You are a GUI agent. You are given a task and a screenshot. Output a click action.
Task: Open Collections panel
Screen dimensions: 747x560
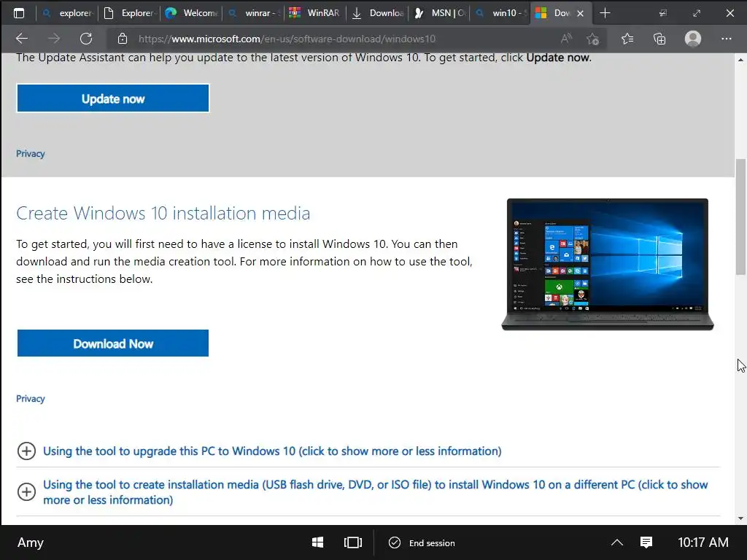[x=659, y=39]
